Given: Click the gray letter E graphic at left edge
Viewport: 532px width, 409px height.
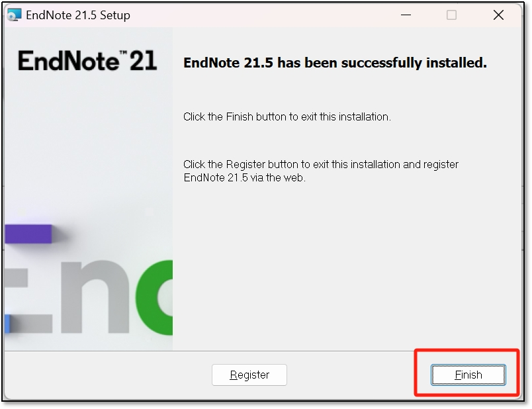Looking at the screenshot, I should pos(28,300).
